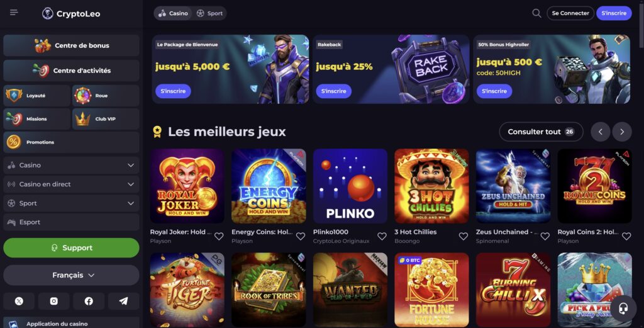Screen dimensions: 644x328
Task: Open the Telegram social icon
Action: click(124, 301)
